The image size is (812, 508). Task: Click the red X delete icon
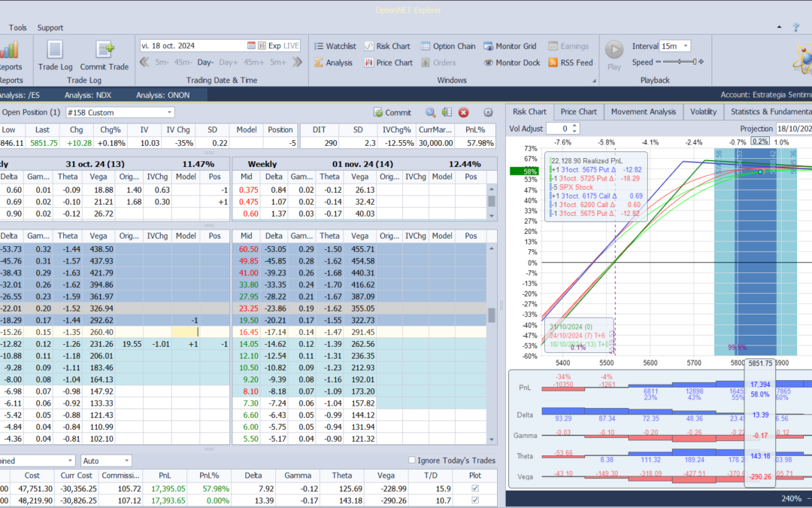(463, 112)
